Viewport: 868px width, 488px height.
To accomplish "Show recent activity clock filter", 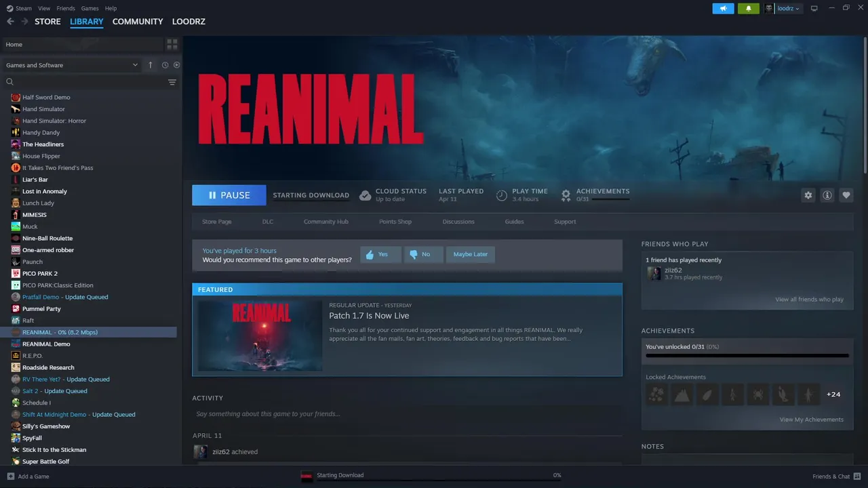I will click(x=165, y=65).
